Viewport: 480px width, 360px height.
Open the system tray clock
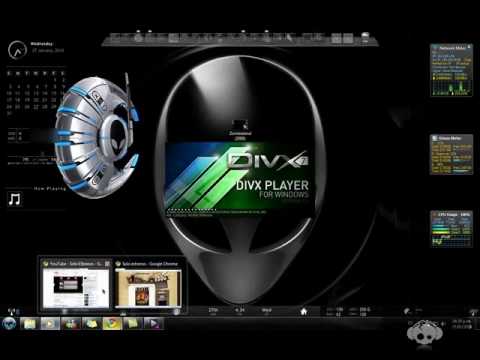462,324
